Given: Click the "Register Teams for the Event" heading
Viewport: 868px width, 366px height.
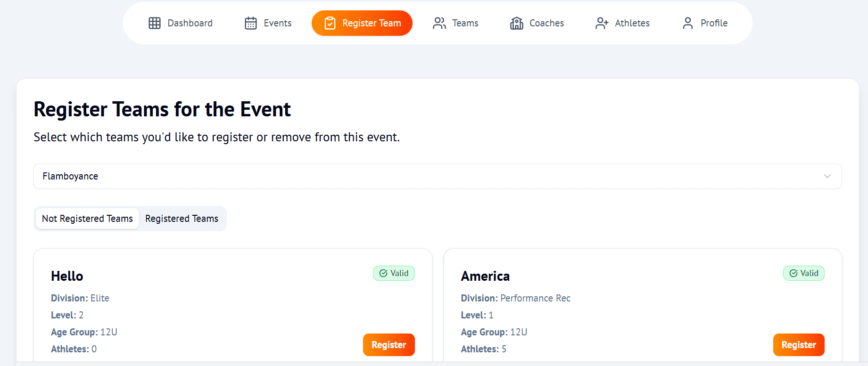Looking at the screenshot, I should (x=162, y=109).
